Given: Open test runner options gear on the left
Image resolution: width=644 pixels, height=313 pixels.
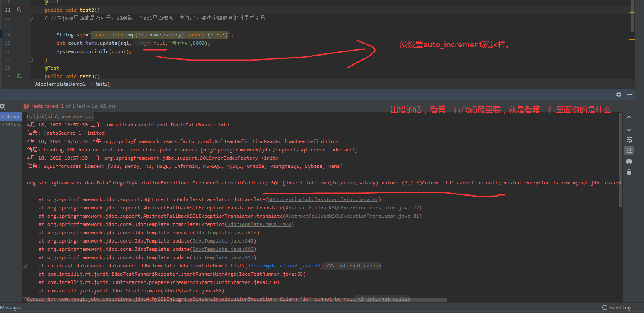Looking at the screenshot, I should point(2,107).
